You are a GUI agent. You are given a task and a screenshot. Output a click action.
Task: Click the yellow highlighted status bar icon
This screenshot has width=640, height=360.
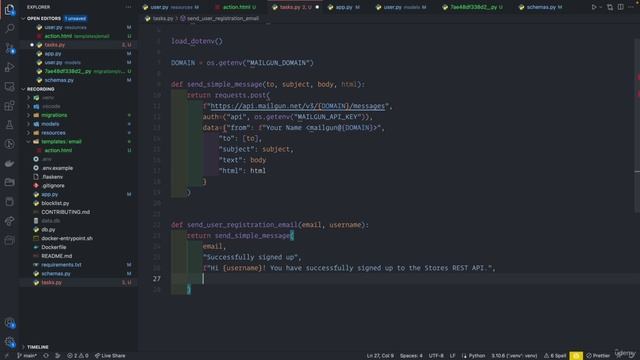[x=576, y=356]
